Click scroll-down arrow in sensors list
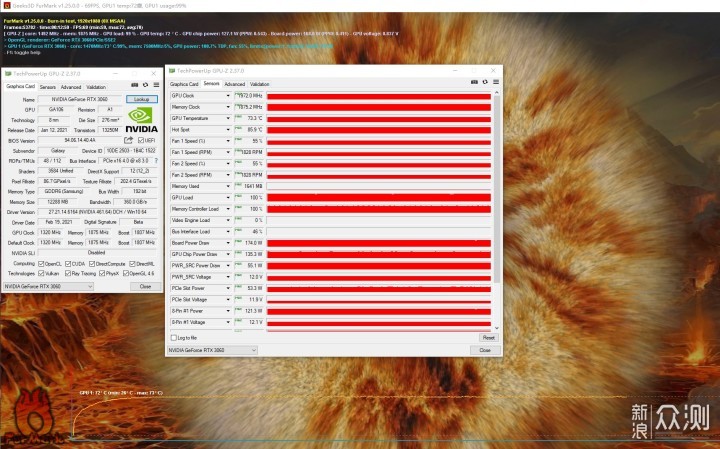The image size is (720, 449). 496,328
